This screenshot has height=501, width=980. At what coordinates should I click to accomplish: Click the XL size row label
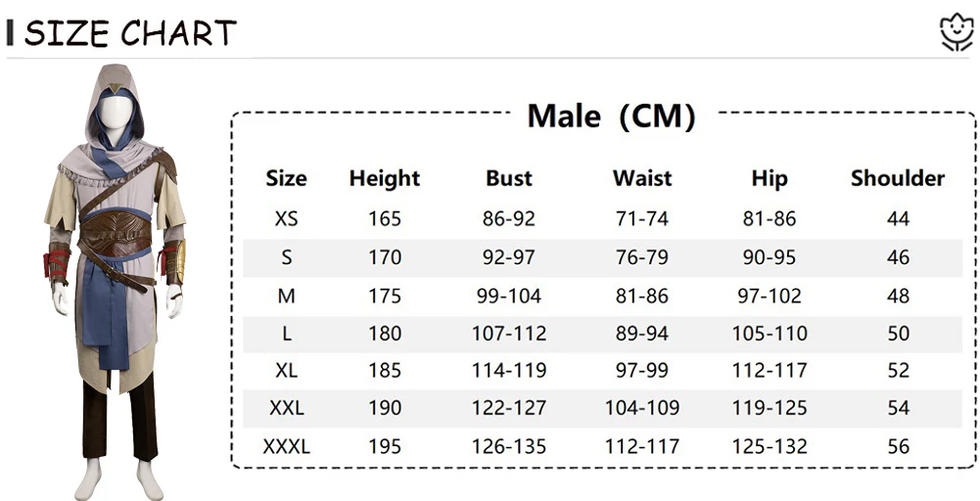(x=286, y=371)
